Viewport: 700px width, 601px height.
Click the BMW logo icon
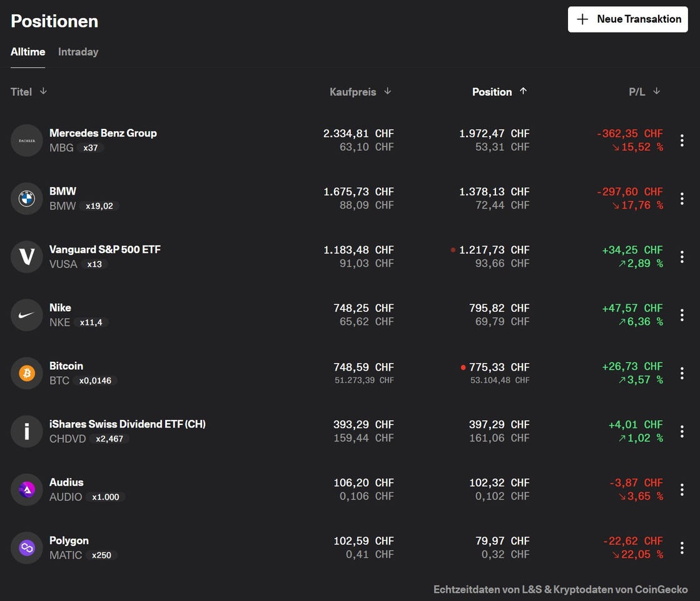click(27, 198)
